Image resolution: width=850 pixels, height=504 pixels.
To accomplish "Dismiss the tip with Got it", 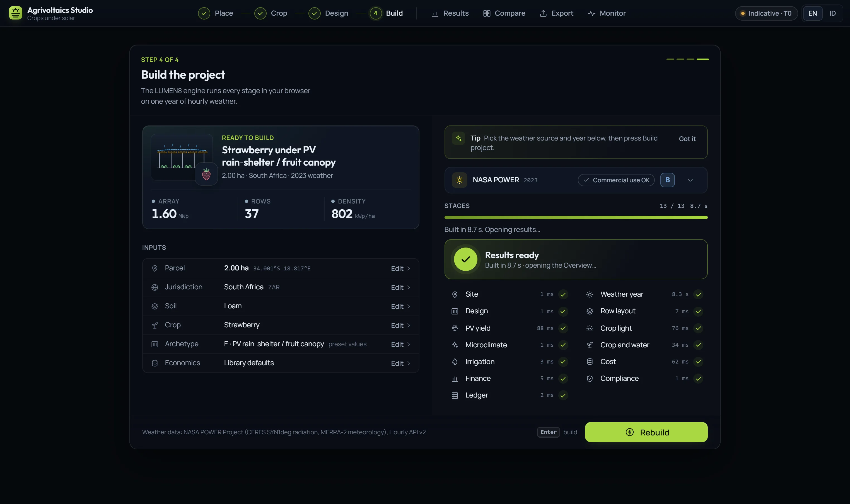I will pyautogui.click(x=687, y=139).
